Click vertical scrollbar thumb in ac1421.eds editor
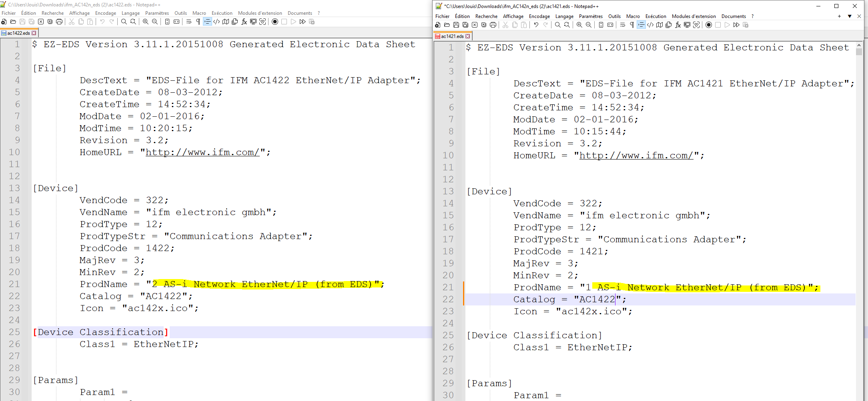The height and width of the screenshot is (401, 868). (859, 52)
